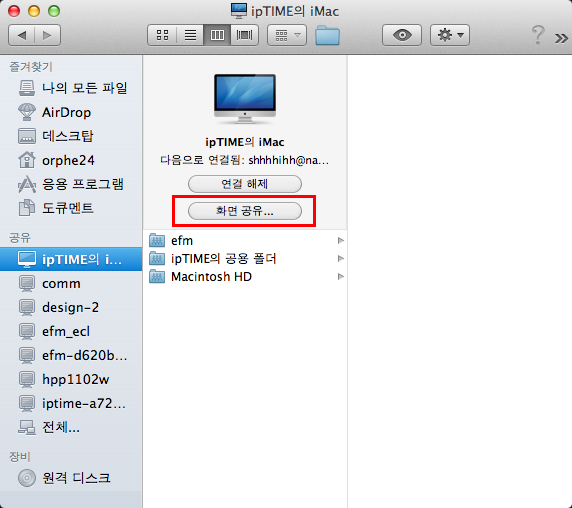572x508 pixels.
Task: Go back with the left arrow button
Action: [x=22, y=35]
